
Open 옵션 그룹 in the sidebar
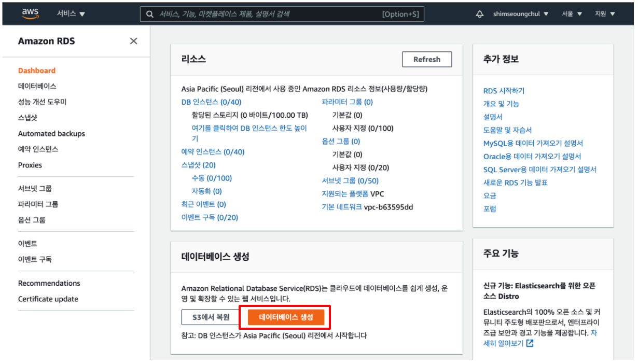click(x=32, y=220)
